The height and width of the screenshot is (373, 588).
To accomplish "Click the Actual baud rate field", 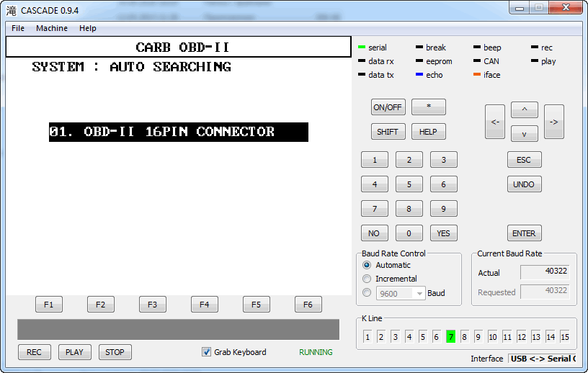I will pyautogui.click(x=545, y=271).
